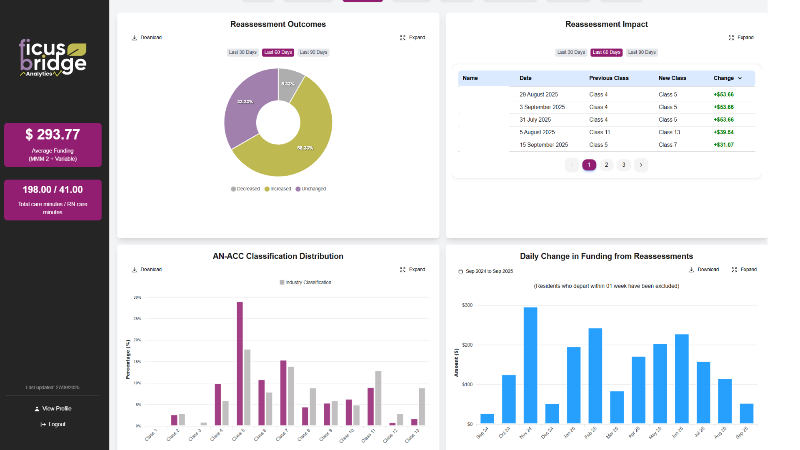Click Logout in the sidebar

[53, 424]
